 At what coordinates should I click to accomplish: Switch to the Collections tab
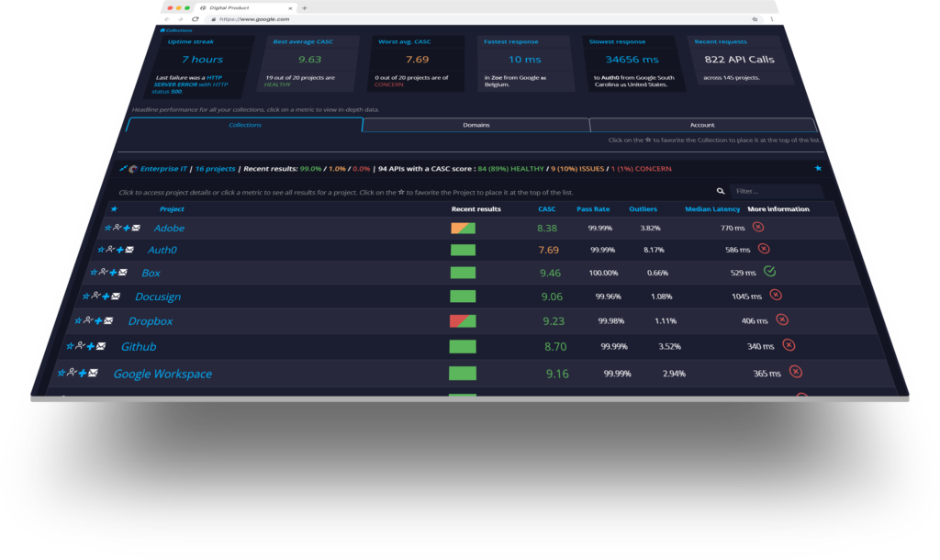point(244,125)
